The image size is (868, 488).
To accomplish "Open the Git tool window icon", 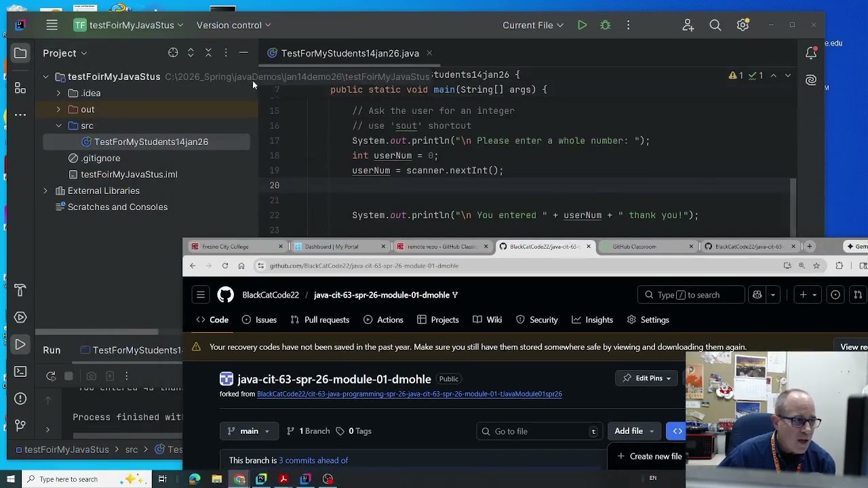I will [x=20, y=425].
